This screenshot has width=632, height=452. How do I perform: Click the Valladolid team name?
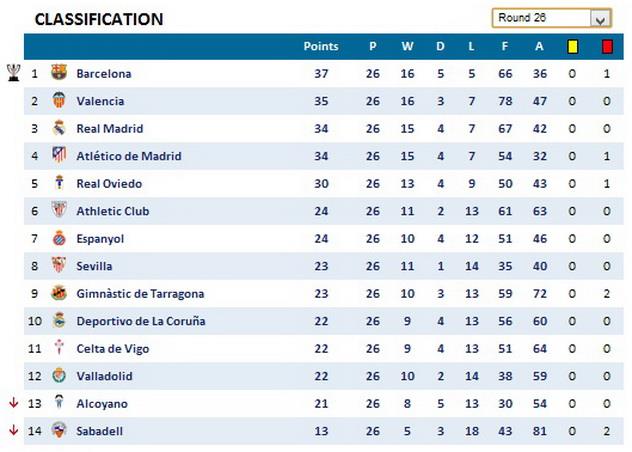pyautogui.click(x=104, y=376)
